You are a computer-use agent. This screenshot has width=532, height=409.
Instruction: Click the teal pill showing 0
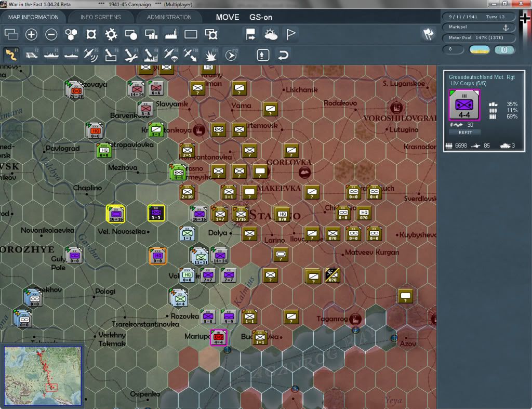(x=504, y=49)
